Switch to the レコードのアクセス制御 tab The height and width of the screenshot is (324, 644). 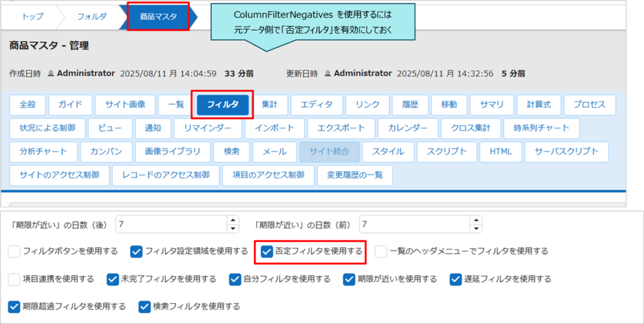coord(166,176)
